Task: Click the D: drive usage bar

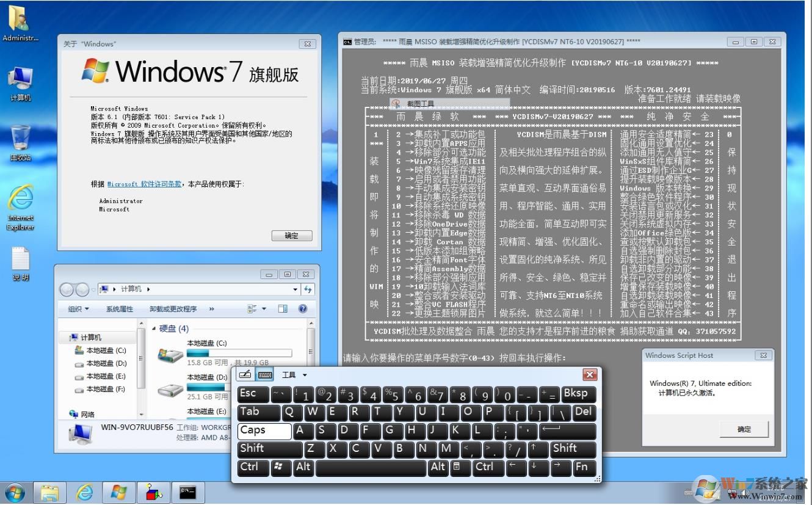Action: coord(208,387)
